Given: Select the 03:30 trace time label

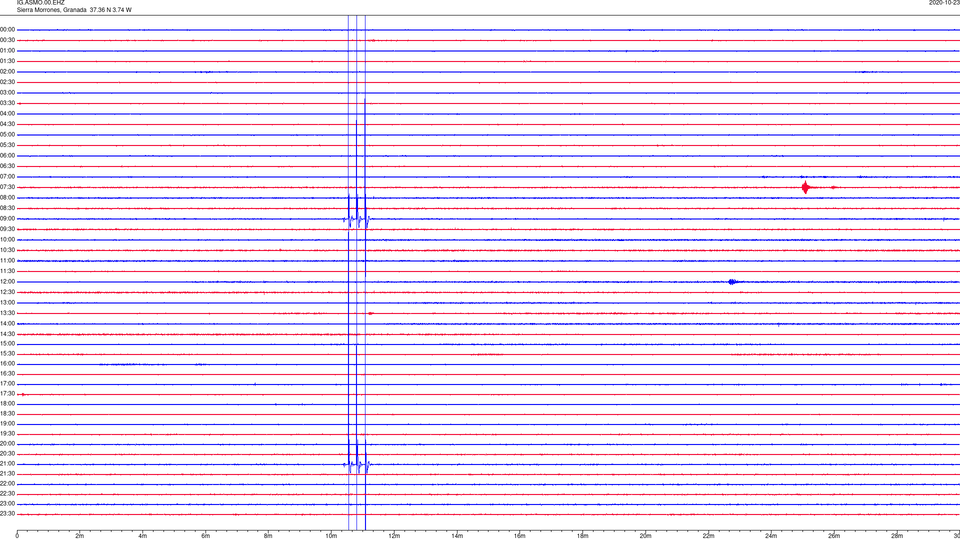Looking at the screenshot, I should click(x=7, y=103).
